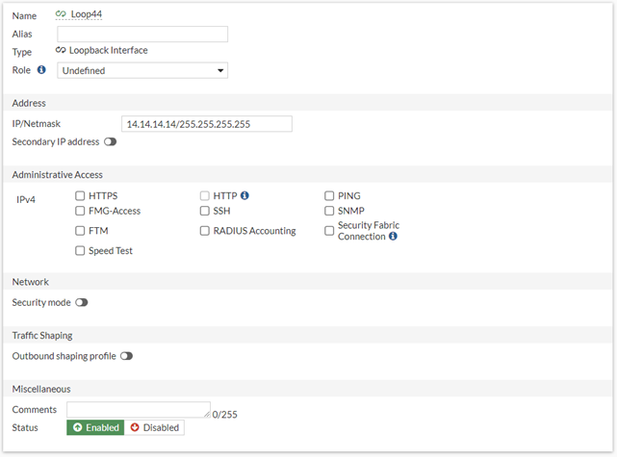The image size is (617, 457).
Task: Enable RADIUS Accounting checkbox
Action: click(205, 231)
